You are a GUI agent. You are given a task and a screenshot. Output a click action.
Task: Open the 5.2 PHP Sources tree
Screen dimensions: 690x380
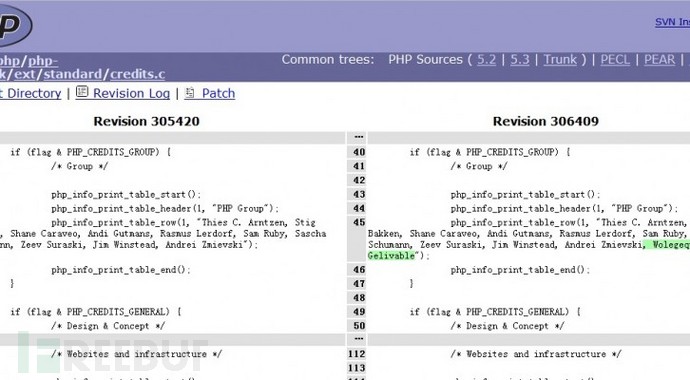pos(486,59)
